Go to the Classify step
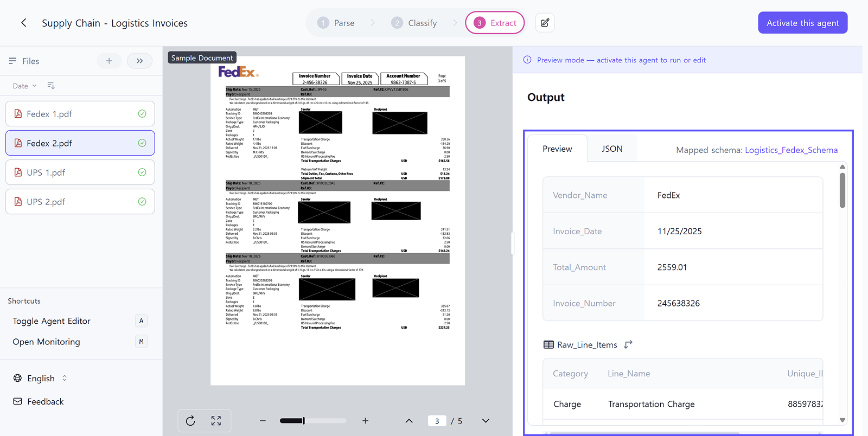Image resolution: width=868 pixels, height=436 pixels. pos(414,23)
